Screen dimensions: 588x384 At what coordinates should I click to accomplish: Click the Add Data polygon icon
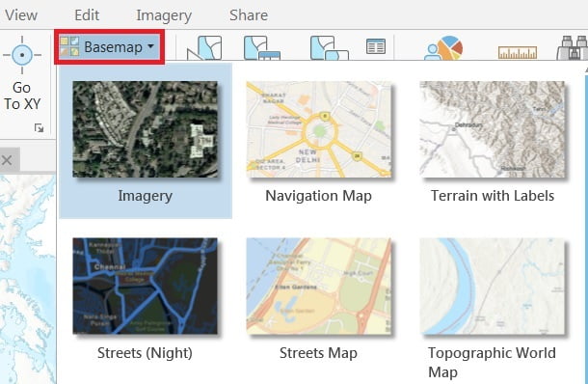coord(204,47)
